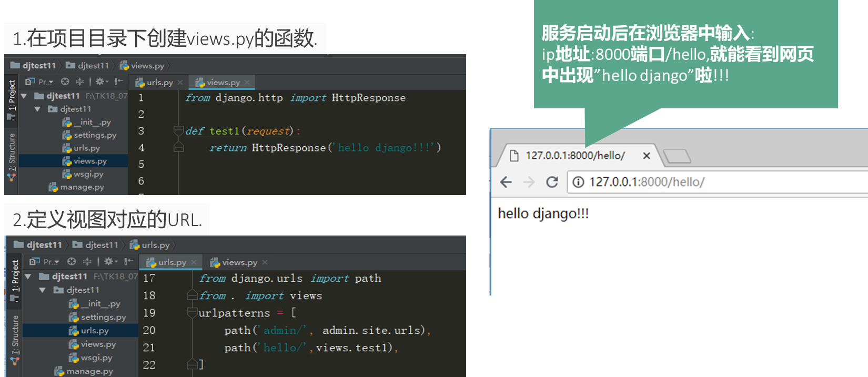Click the collapse-all icon in the upper PyCharm project toolbar

click(x=79, y=81)
